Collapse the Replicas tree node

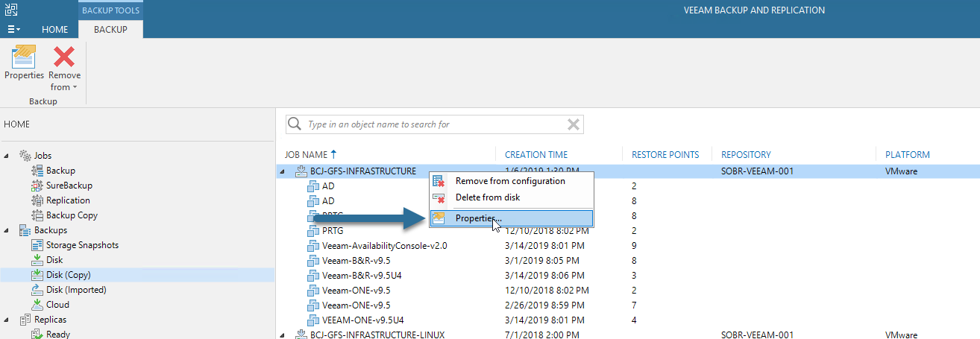click(7, 320)
